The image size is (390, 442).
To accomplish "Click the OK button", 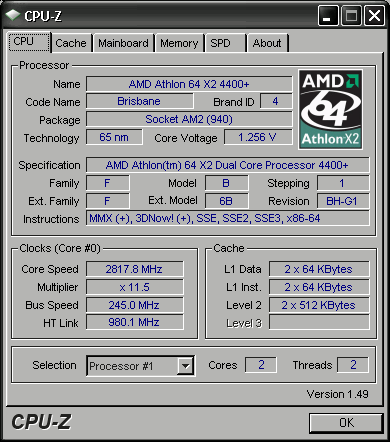I will point(346,423).
